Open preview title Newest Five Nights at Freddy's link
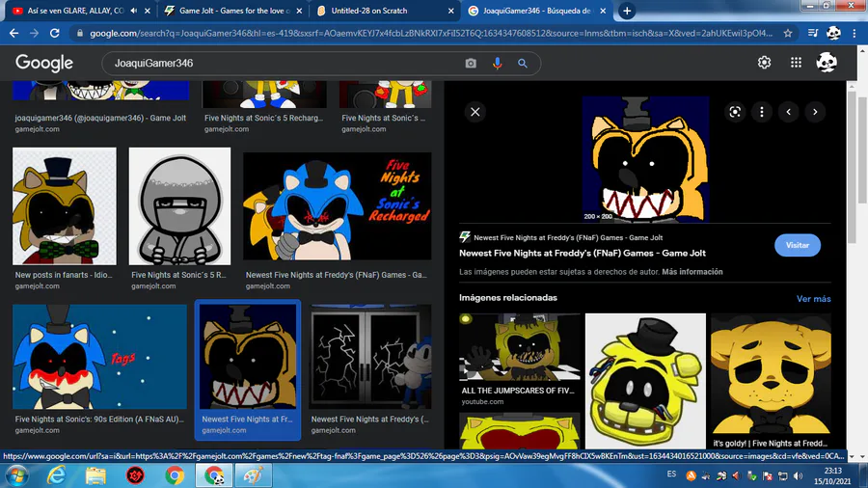 click(x=583, y=254)
